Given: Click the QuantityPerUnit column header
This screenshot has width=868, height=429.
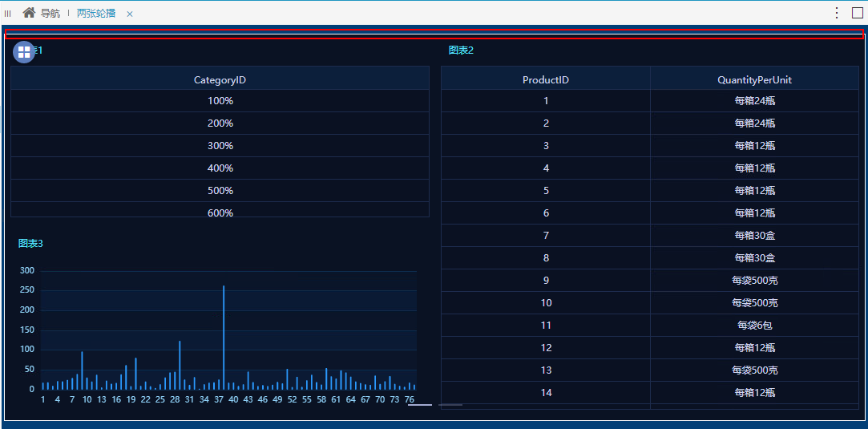Looking at the screenshot, I should tap(754, 79).
